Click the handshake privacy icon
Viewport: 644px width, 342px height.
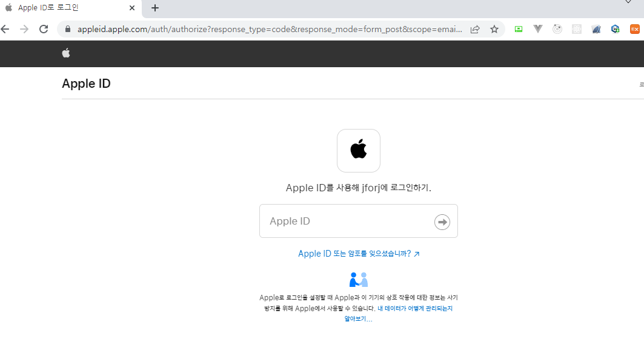click(x=359, y=280)
